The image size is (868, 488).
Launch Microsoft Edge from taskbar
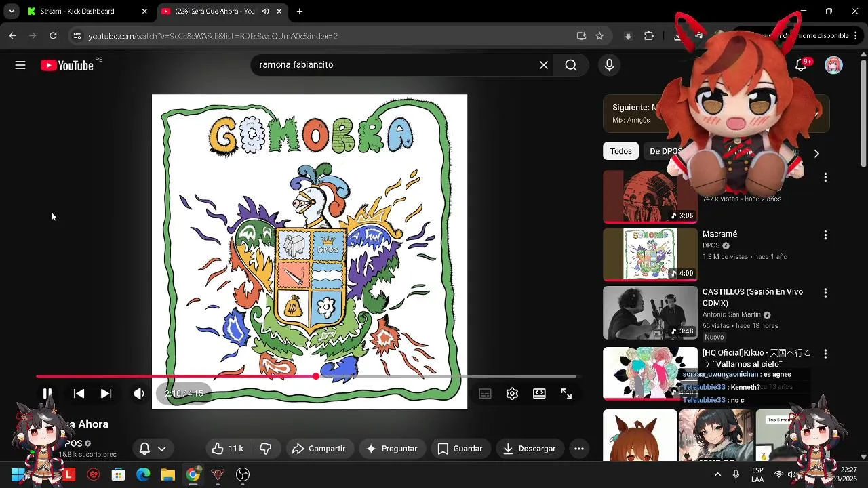click(143, 474)
